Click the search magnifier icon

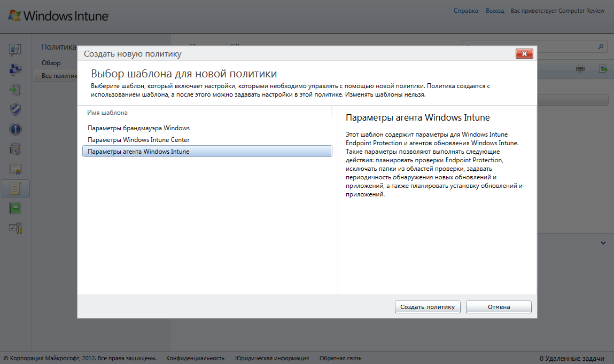tap(601, 47)
